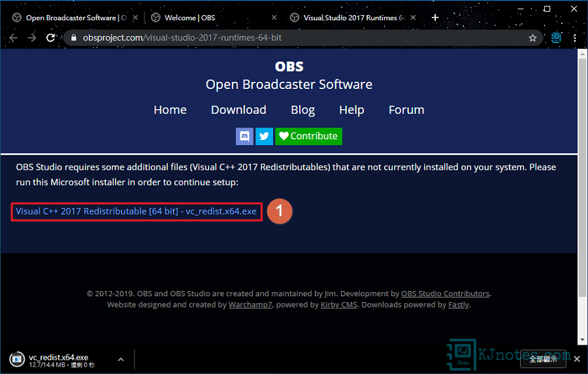Close the downloads bar at the bottom
Viewport: 588px width, 374px height.
pyautogui.click(x=576, y=358)
